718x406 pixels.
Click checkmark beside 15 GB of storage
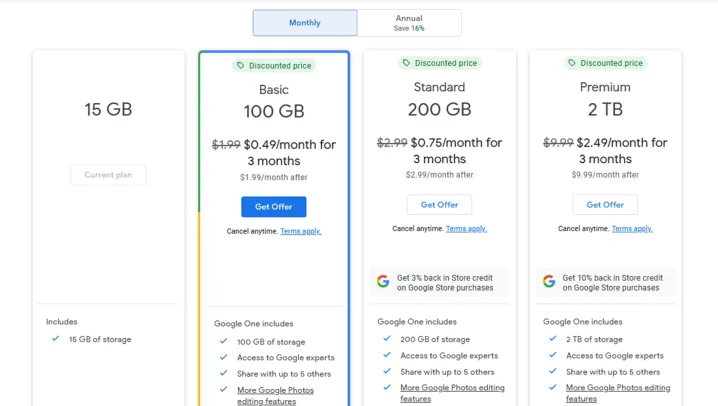point(56,339)
